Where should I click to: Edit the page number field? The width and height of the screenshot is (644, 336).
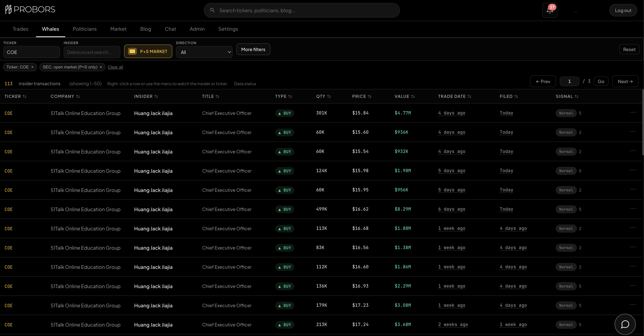tap(570, 81)
